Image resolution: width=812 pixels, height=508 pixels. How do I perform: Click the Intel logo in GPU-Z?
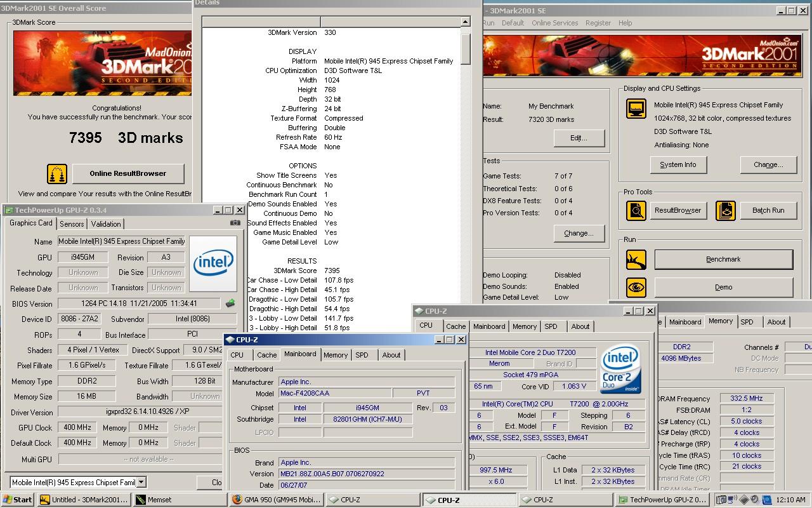[x=213, y=264]
